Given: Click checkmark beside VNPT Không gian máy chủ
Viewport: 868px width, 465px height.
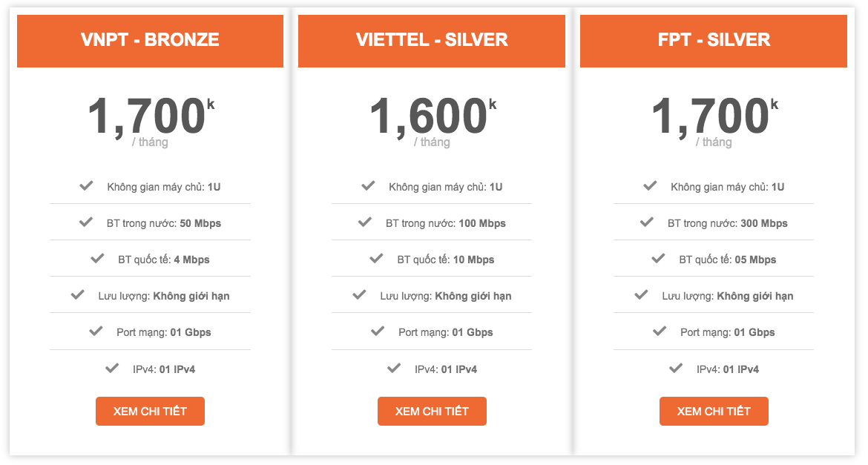Looking at the screenshot, I should [x=86, y=185].
